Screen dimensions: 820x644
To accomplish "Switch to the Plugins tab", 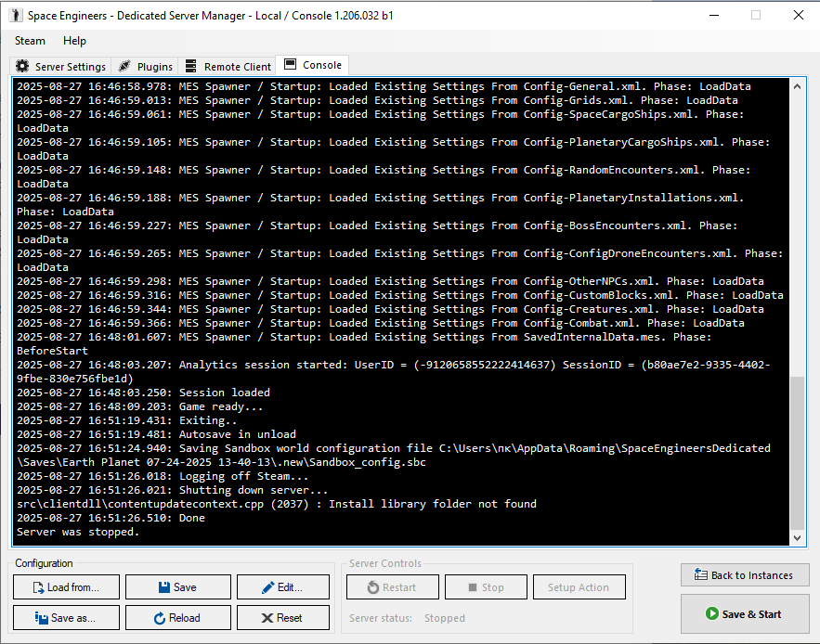I will (145, 67).
